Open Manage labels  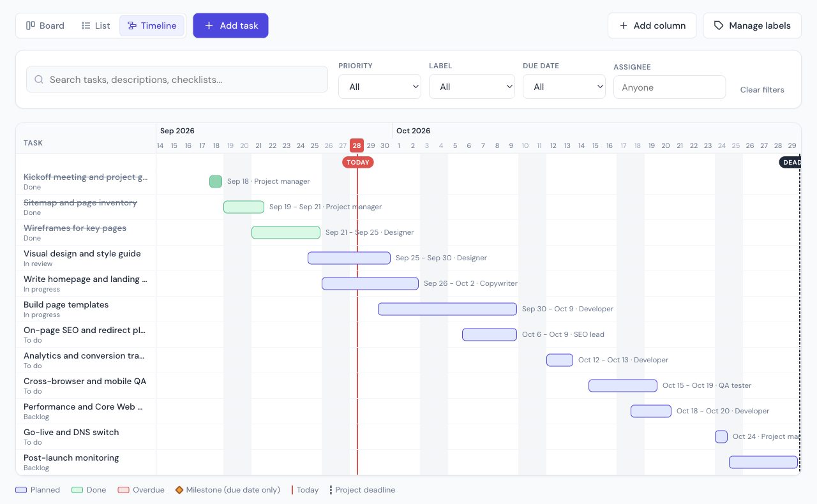point(752,26)
